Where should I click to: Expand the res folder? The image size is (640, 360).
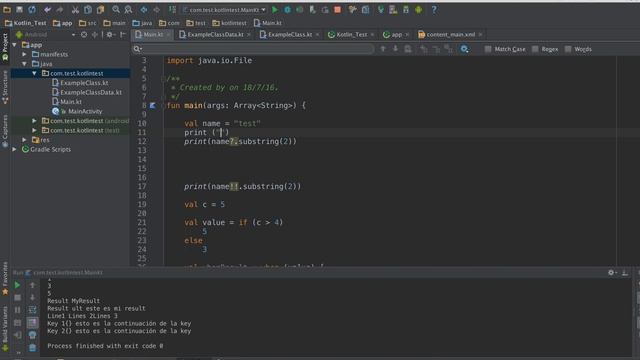(24, 140)
